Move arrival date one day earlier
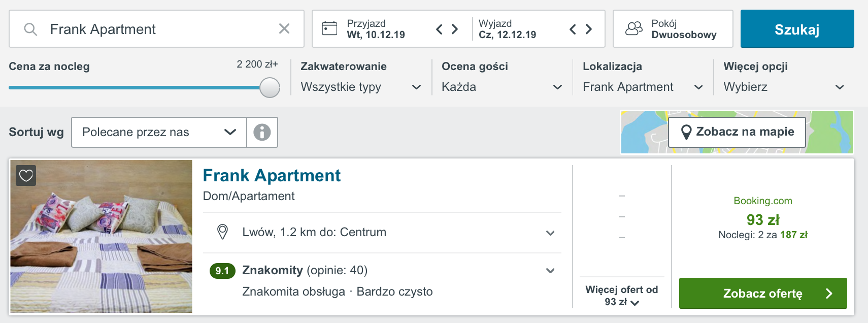868x323 pixels. point(440,29)
